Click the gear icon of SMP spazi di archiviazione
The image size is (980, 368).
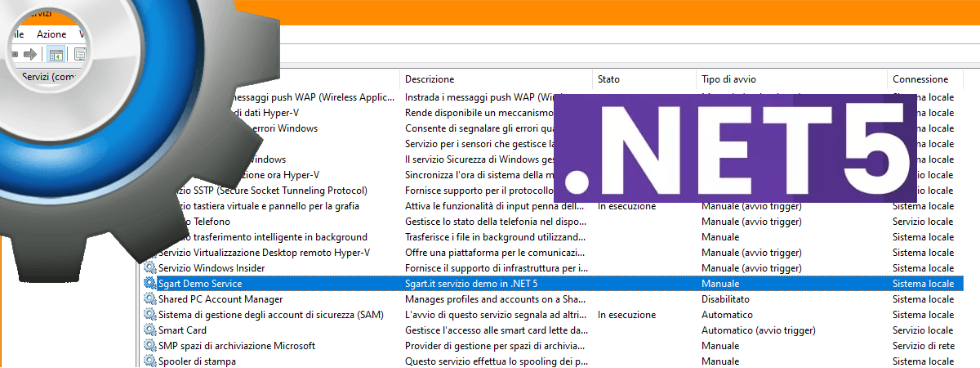tap(150, 346)
